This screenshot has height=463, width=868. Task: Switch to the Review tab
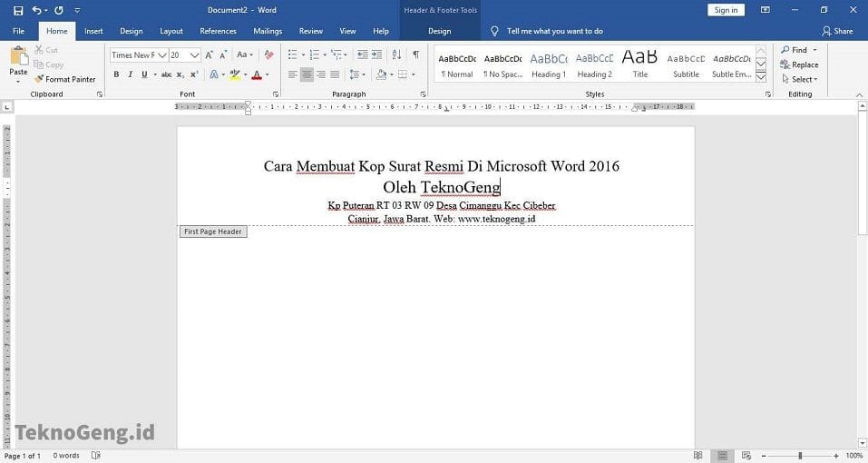310,31
